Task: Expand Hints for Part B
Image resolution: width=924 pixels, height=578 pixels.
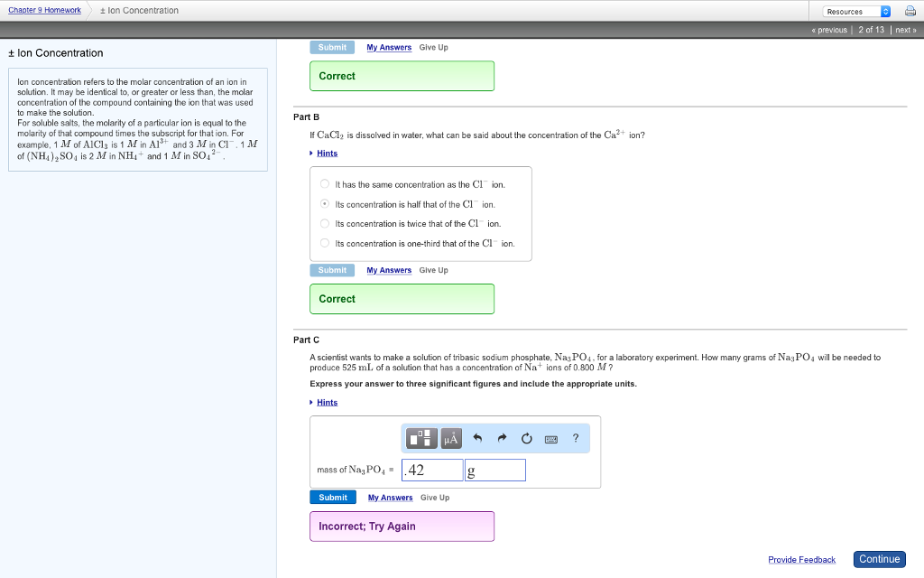Action: pos(325,152)
